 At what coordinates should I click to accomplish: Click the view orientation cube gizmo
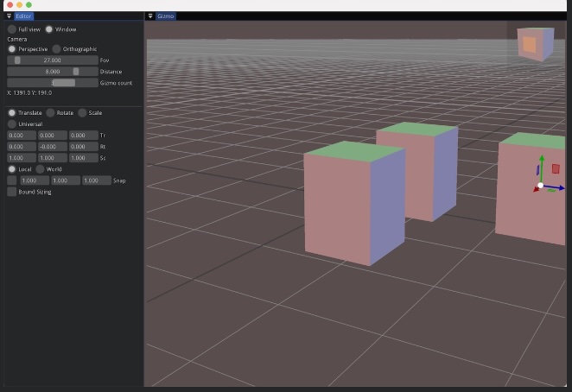pyautogui.click(x=531, y=43)
